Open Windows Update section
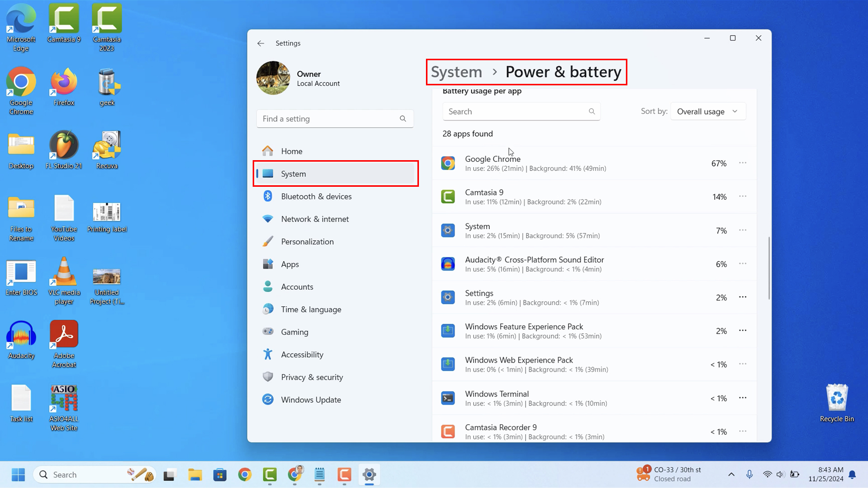868x488 pixels. click(x=310, y=400)
